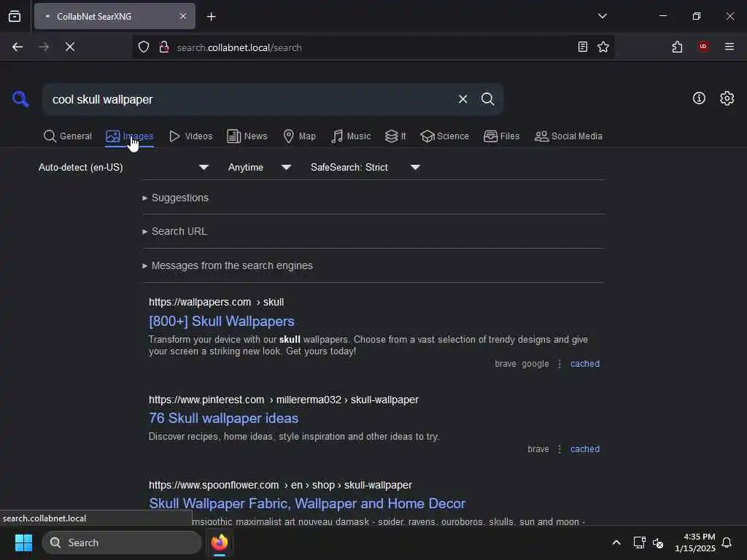
Task: Bookmark this page with the star
Action: click(603, 47)
